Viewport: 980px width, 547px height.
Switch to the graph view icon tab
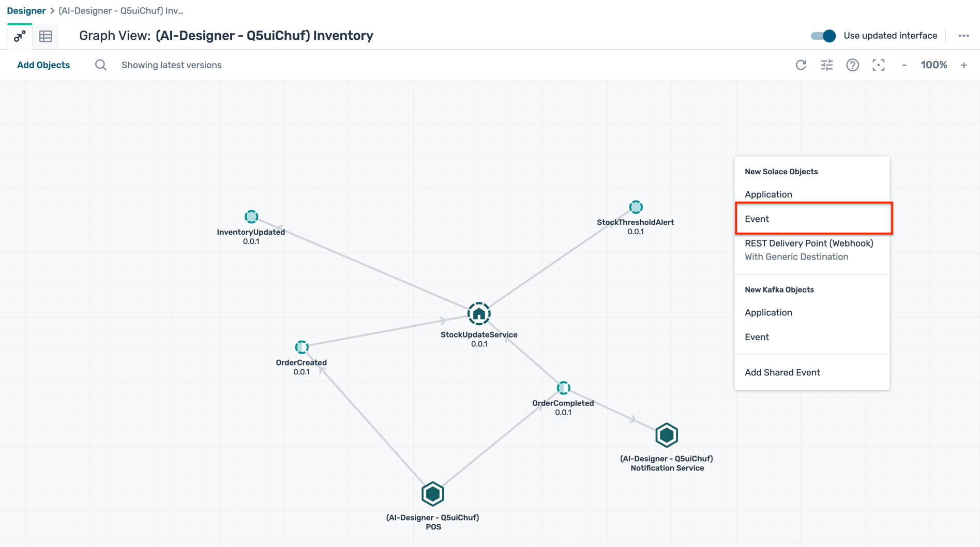coord(20,36)
